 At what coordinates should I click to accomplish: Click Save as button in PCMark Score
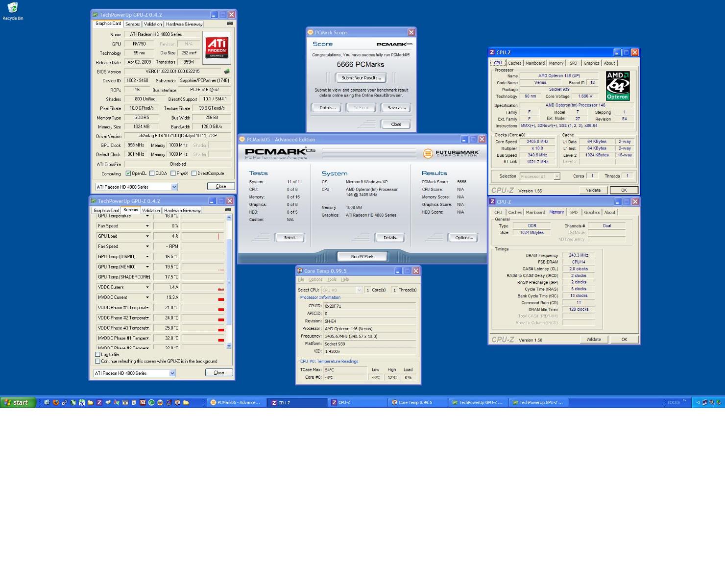point(396,108)
